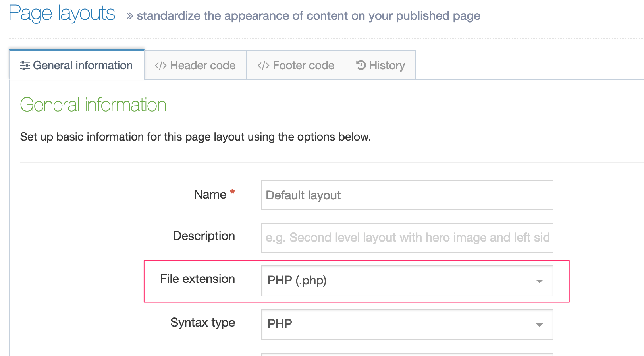Focus the Name field containing Default layout
The image size is (644, 356).
407,195
